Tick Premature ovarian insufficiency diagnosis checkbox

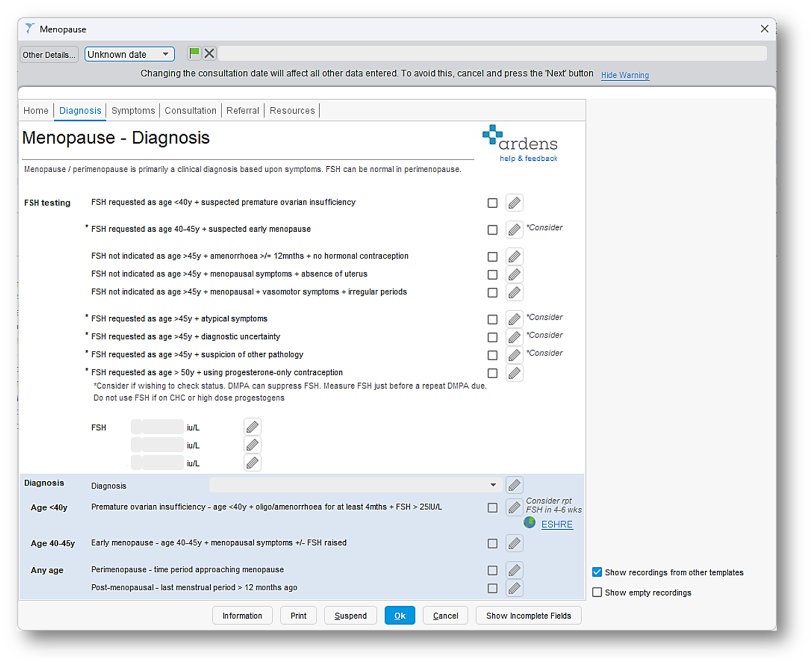click(492, 507)
